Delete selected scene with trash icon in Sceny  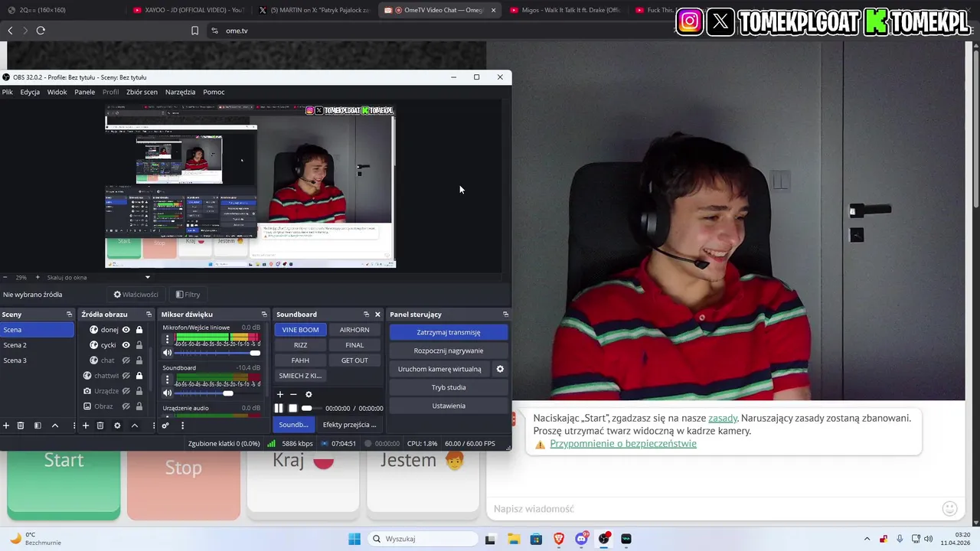[21, 425]
